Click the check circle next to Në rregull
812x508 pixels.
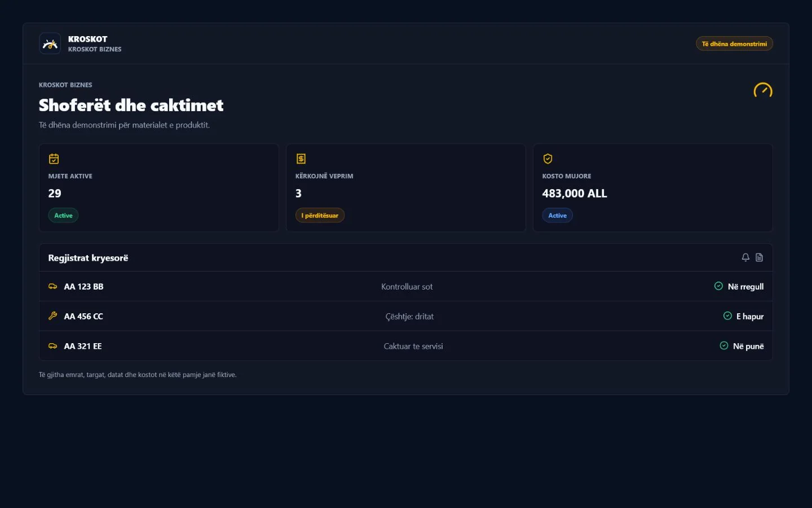coord(718,286)
